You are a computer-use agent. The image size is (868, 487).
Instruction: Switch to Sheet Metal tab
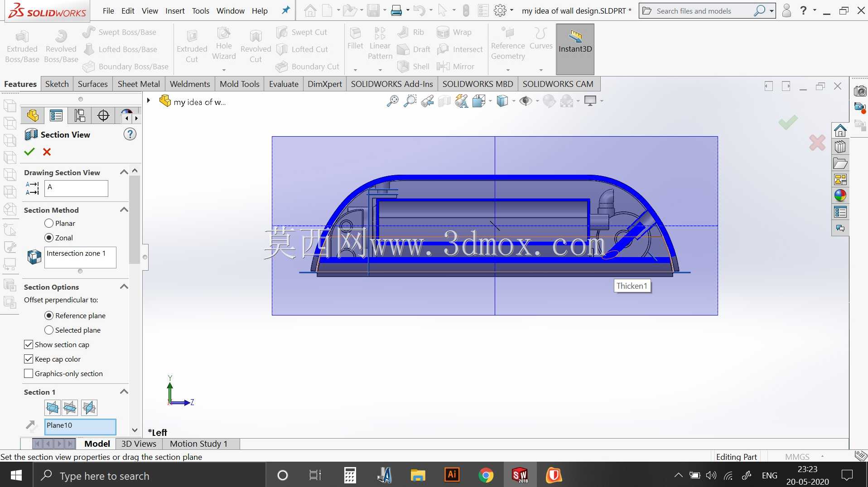tap(139, 84)
